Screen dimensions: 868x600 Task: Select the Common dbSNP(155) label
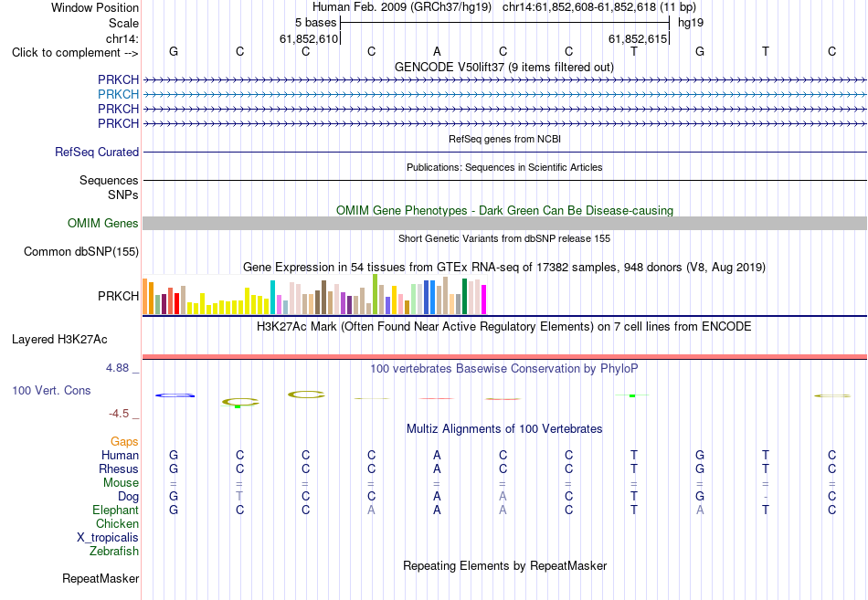pos(80,252)
